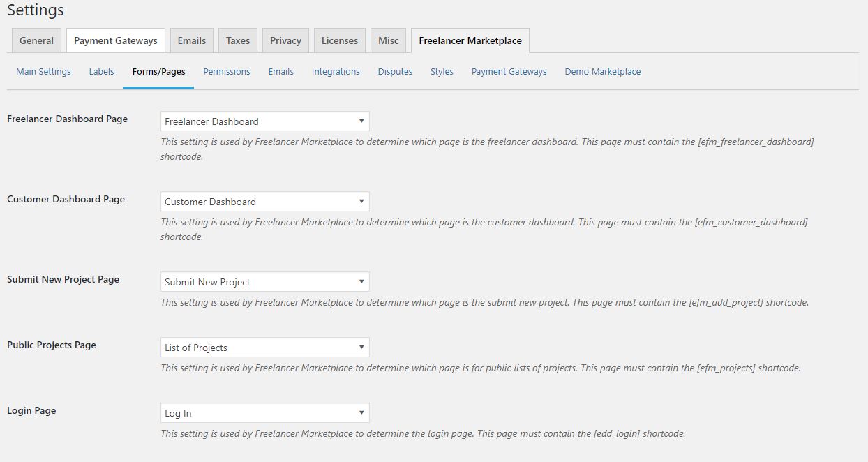Open the Customer Dashboard Page dropdown
The width and height of the screenshot is (868, 462).
(265, 202)
